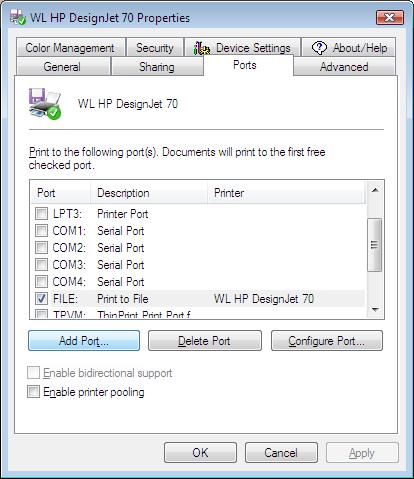Click the About/Help question mark icon
The width and height of the screenshot is (414, 479).
(x=319, y=48)
